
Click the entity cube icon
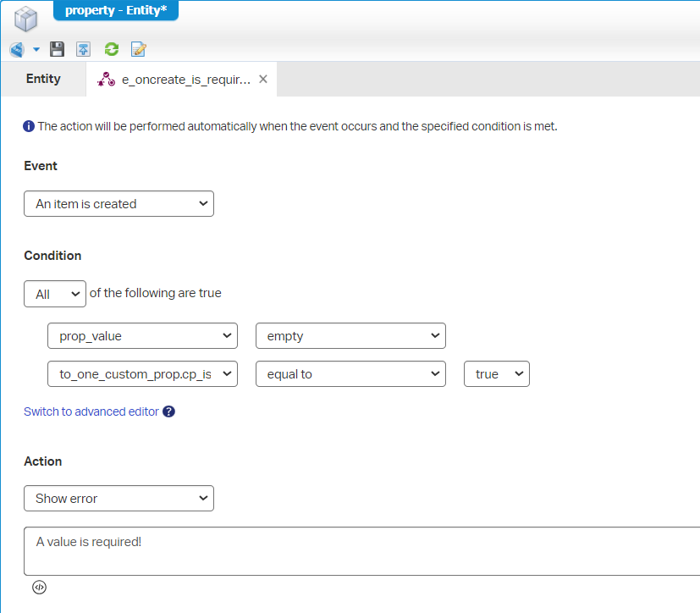[26, 19]
